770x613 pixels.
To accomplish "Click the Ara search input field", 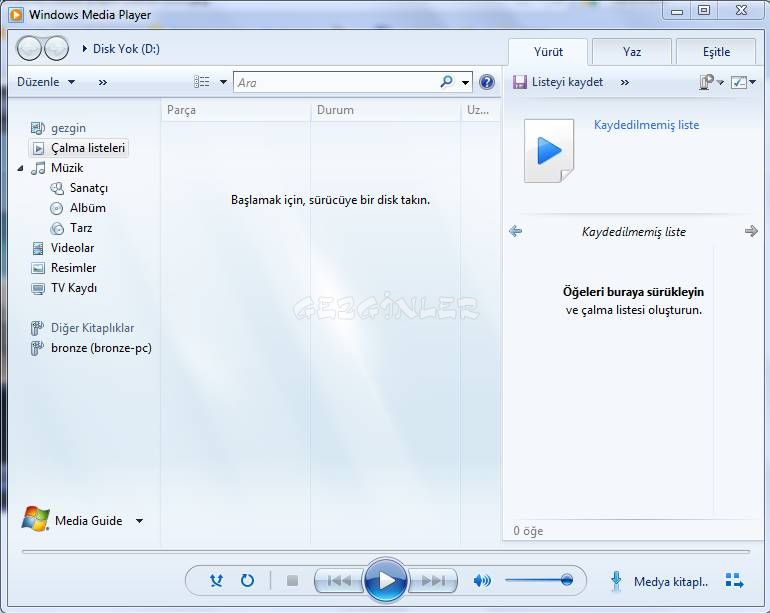I will click(x=336, y=83).
